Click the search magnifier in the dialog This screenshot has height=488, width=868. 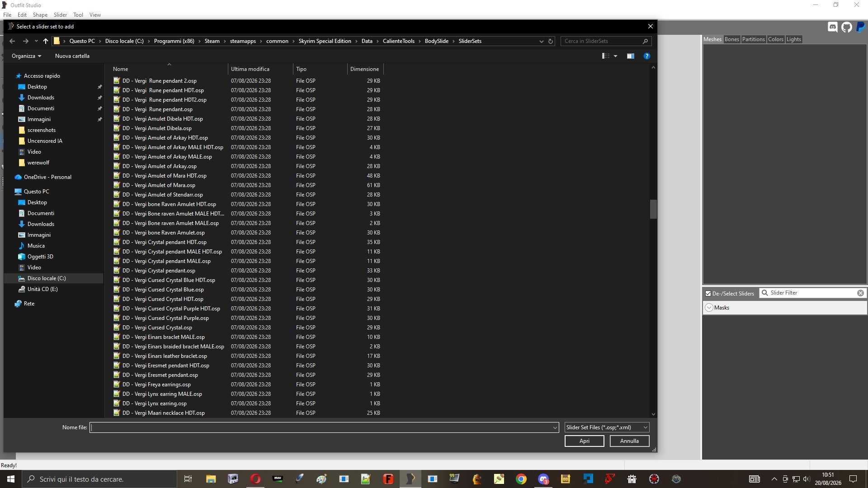point(645,41)
